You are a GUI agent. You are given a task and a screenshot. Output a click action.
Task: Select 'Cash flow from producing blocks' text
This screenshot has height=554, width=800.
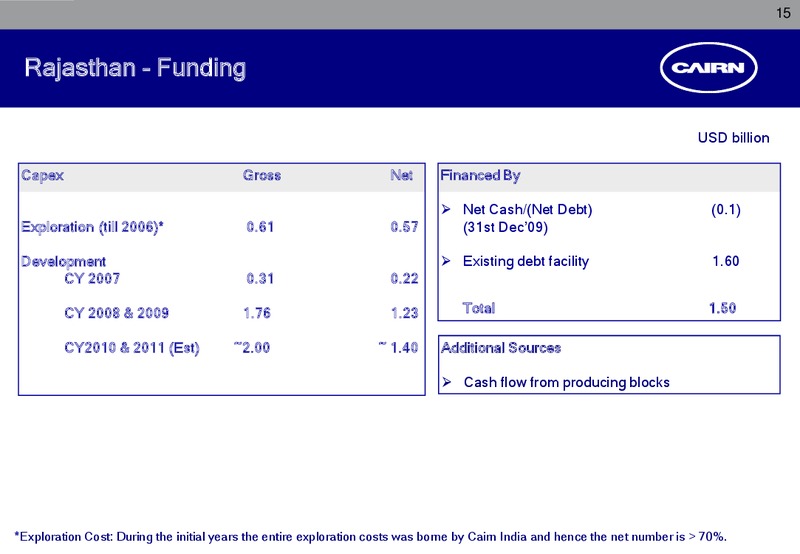(x=566, y=383)
